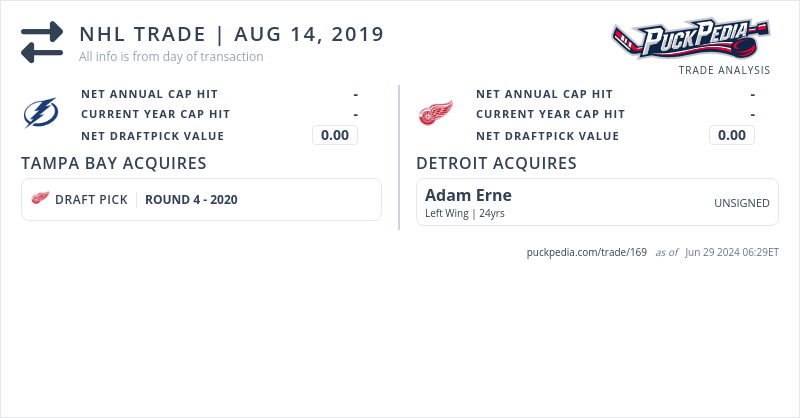Click the small Red Wings icon beside Draft Pick

point(41,199)
